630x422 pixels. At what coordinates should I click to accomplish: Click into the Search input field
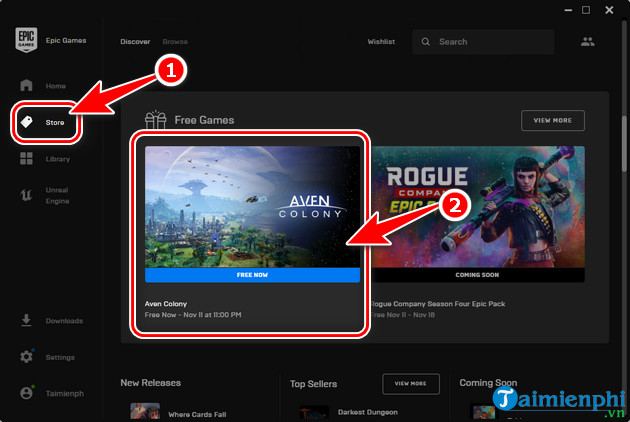483,41
